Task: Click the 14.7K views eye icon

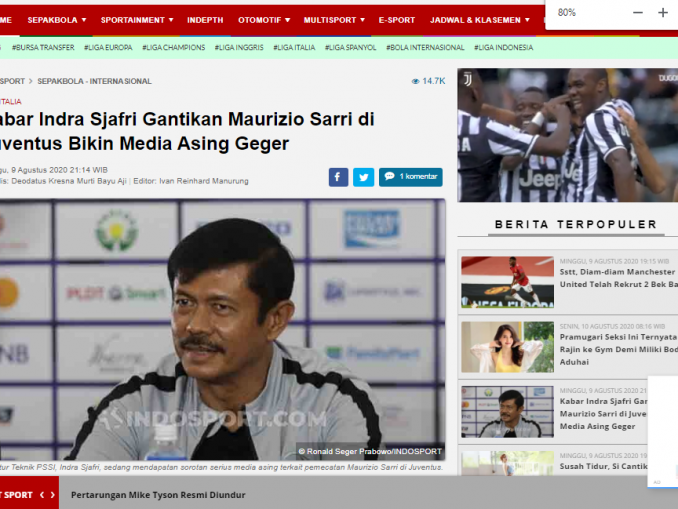Action: (x=415, y=81)
